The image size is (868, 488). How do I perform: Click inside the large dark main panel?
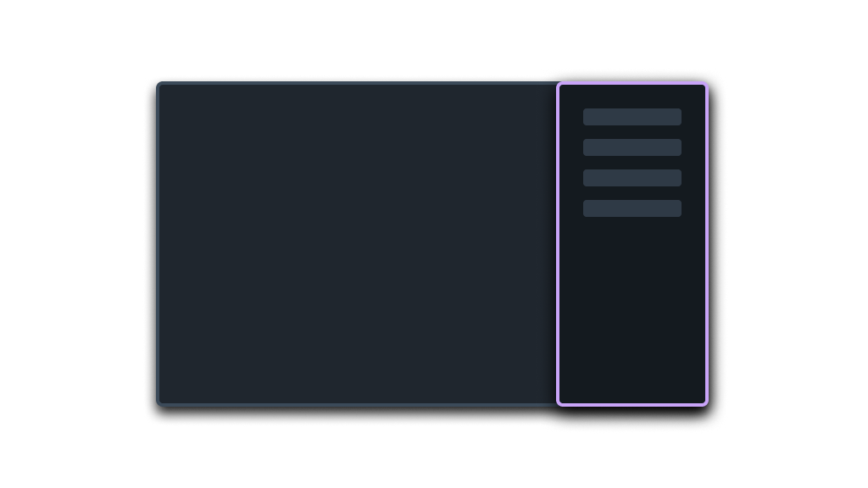click(x=356, y=244)
